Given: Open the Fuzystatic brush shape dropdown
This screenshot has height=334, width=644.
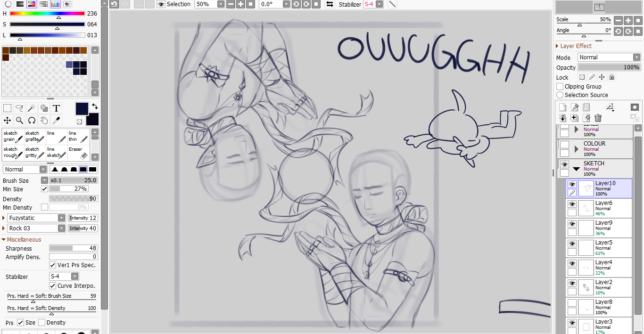Looking at the screenshot, I should (61, 218).
